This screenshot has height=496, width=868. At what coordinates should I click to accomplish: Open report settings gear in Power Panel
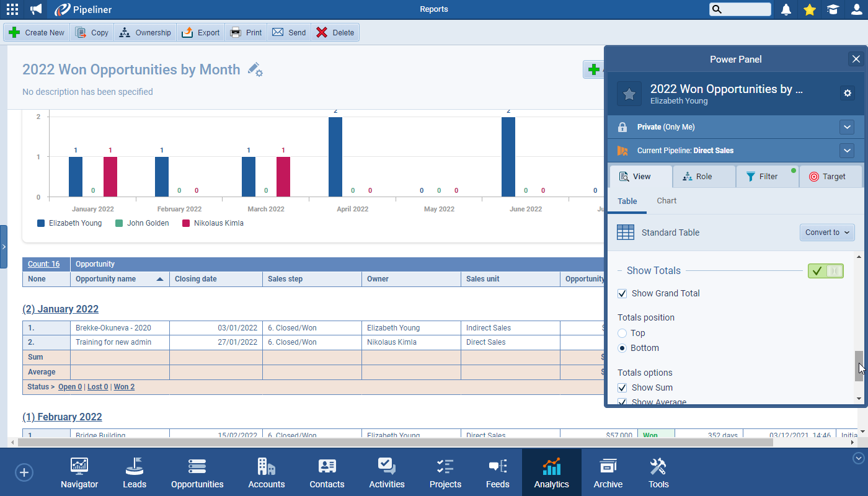pyautogui.click(x=848, y=92)
